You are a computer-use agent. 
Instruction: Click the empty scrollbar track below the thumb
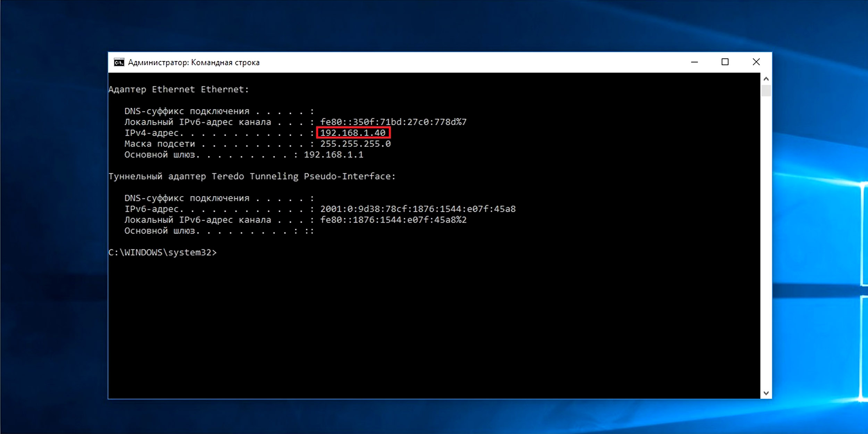tap(766, 243)
